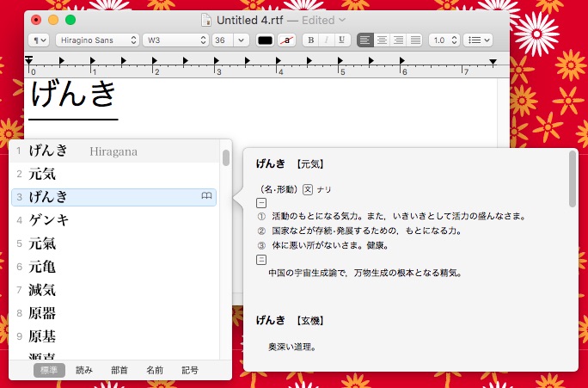588x388 pixels.
Task: Switch to the 部首 tab
Action: tap(119, 370)
